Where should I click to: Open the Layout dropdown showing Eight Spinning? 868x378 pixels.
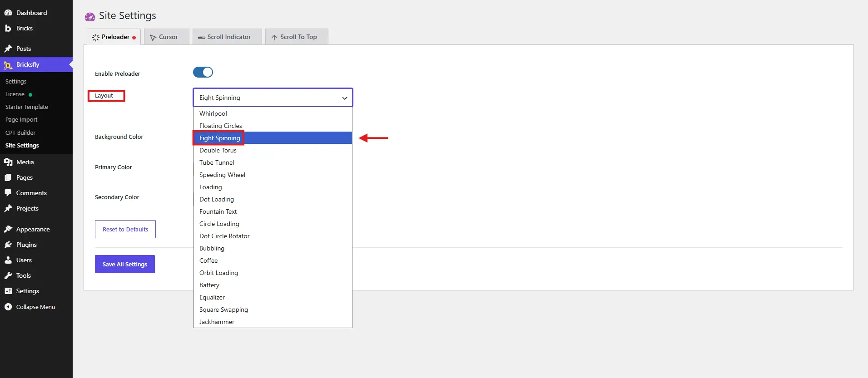(273, 98)
